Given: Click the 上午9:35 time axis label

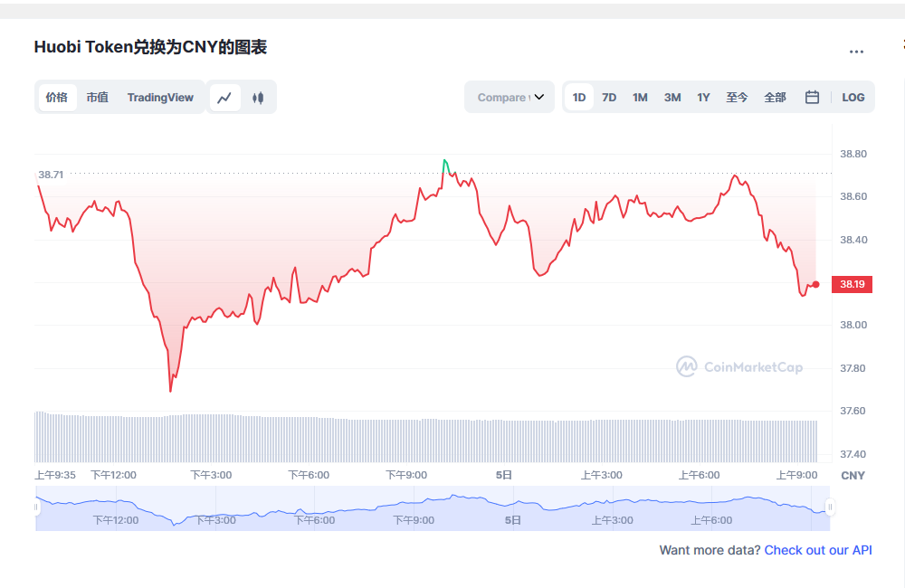Looking at the screenshot, I should pos(55,475).
